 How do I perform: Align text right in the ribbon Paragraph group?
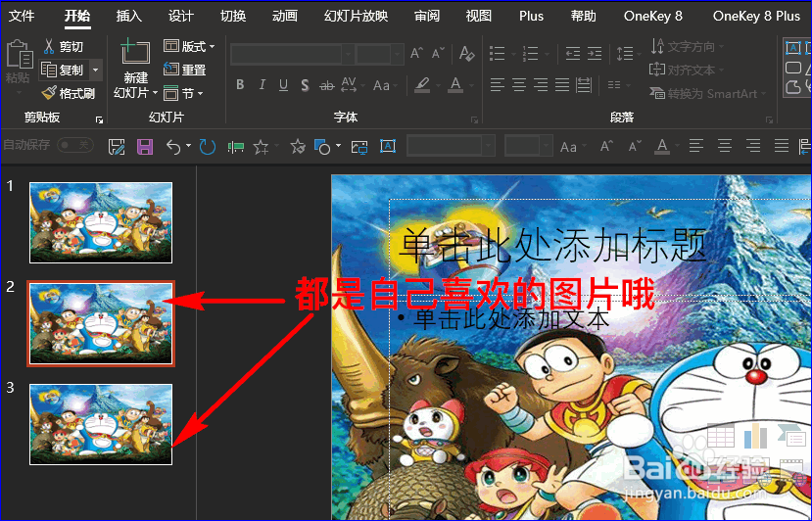pos(541,85)
